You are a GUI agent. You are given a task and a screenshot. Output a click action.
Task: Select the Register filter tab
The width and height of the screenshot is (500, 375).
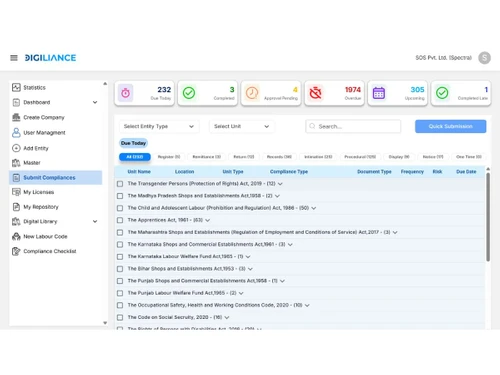point(169,157)
